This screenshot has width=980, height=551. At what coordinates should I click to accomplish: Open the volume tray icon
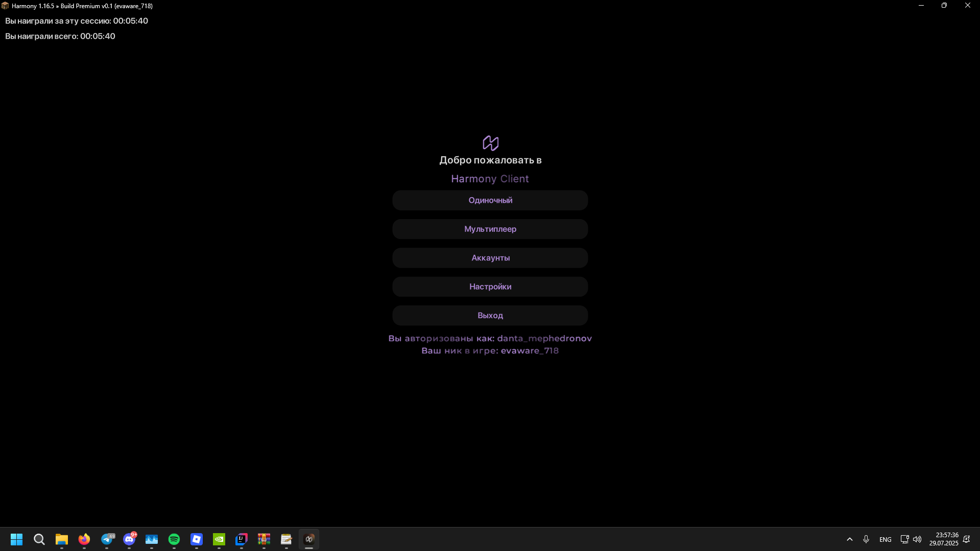pyautogui.click(x=917, y=539)
